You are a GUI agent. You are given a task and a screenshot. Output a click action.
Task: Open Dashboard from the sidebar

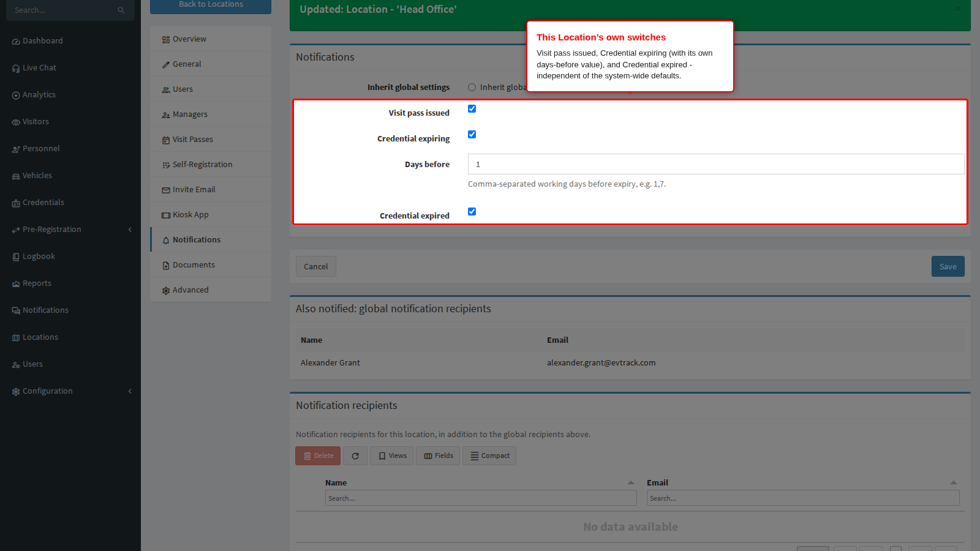tap(37, 41)
